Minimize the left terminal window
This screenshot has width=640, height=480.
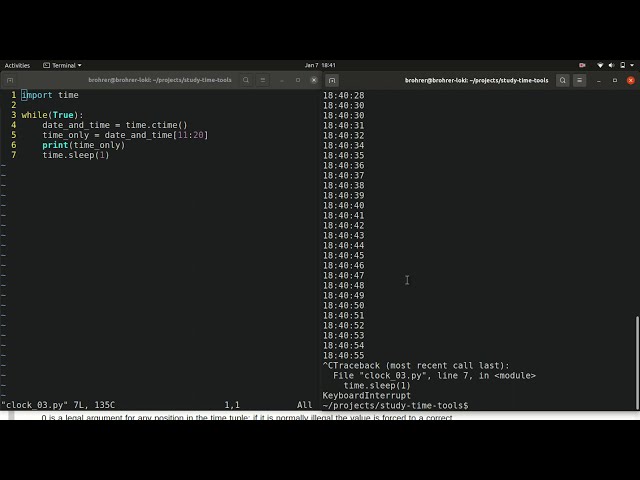click(x=282, y=80)
